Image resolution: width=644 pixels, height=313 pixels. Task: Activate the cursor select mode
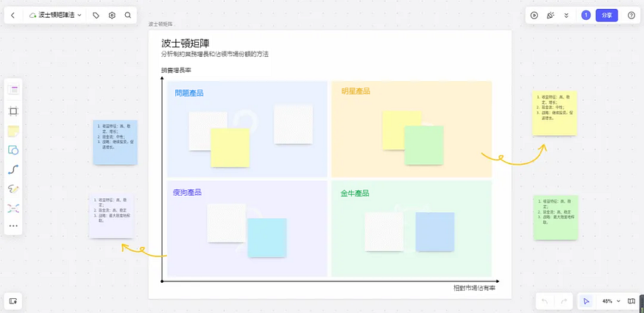coord(586,301)
